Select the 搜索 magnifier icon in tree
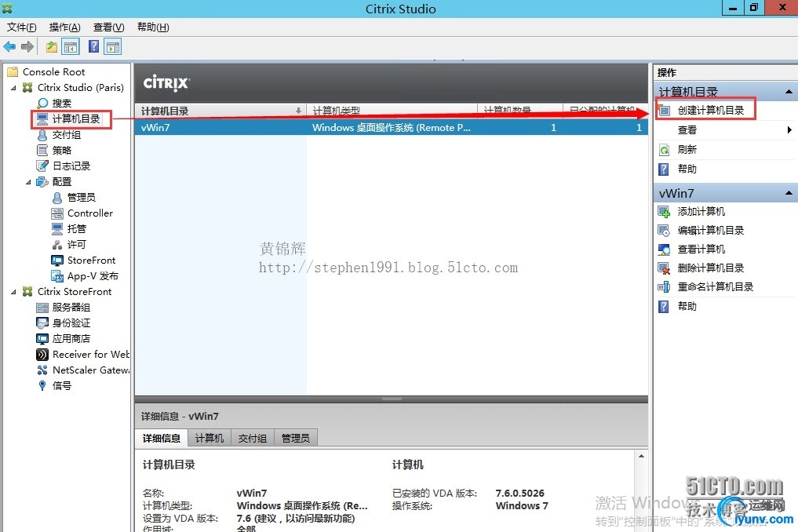Viewport: 798px width, 532px height. click(x=42, y=104)
